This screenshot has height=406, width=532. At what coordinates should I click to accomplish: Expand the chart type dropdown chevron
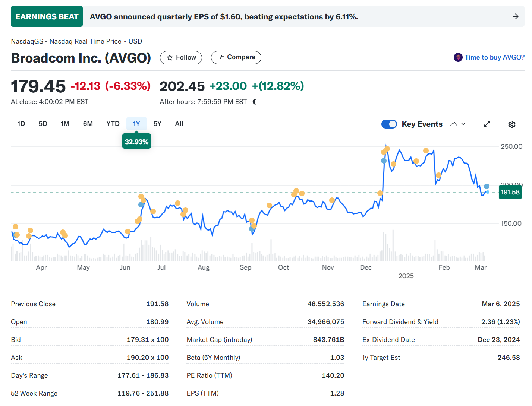tap(463, 124)
